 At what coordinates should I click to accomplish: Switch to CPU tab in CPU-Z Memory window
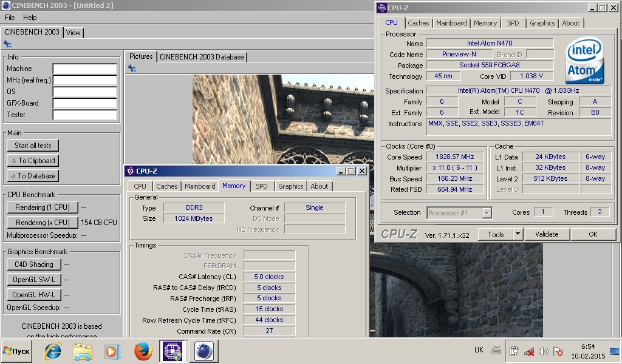pyautogui.click(x=140, y=186)
